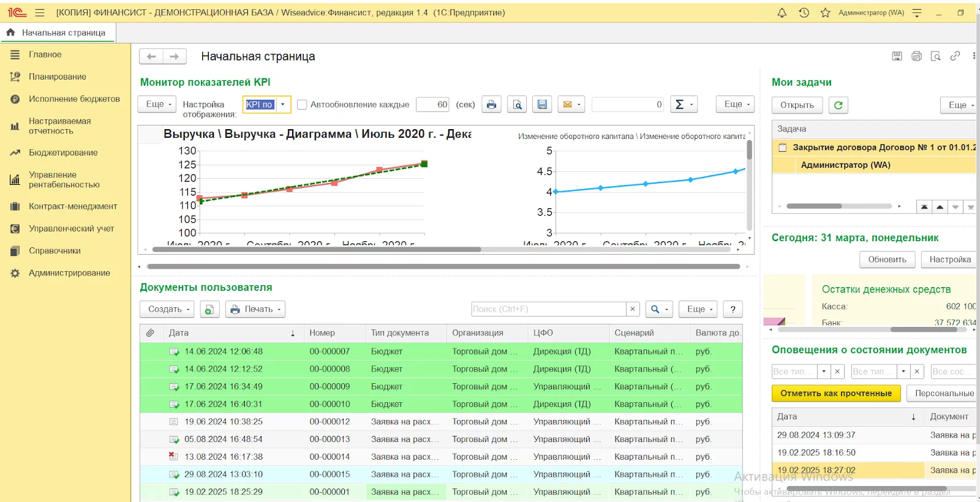Viewport: 980px width, 502px height.
Task: Click the KPI monitor print preview icon
Action: 518,105
